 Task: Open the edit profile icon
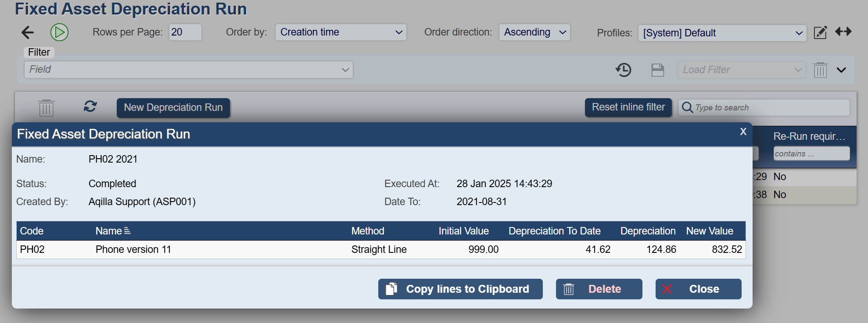(x=820, y=33)
